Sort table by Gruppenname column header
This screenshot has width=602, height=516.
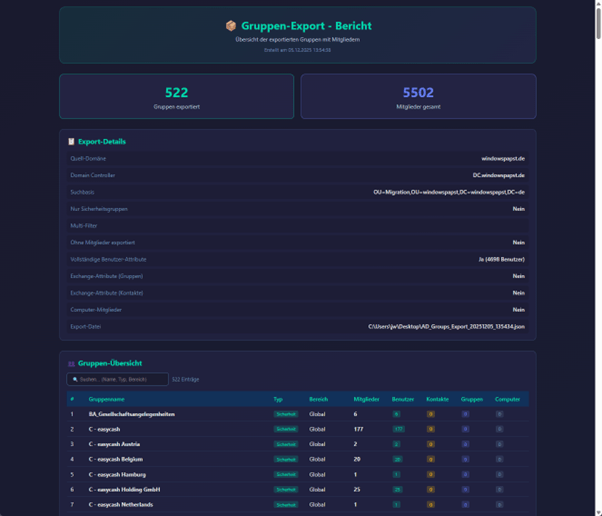(106, 399)
